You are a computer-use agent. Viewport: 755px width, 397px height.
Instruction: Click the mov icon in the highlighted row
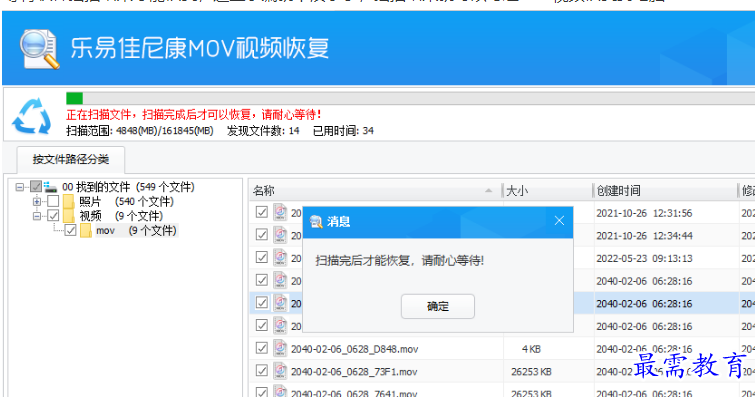point(280,303)
